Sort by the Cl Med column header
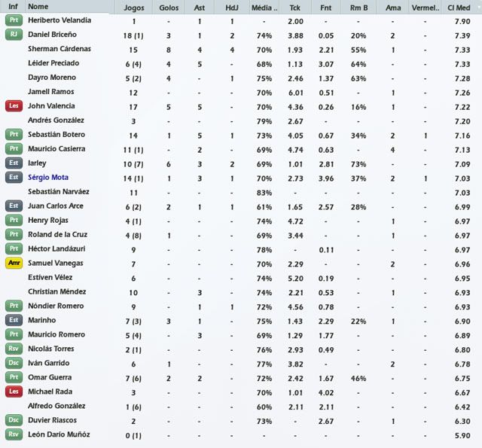Image resolution: width=482 pixels, height=448 pixels. pos(459,7)
